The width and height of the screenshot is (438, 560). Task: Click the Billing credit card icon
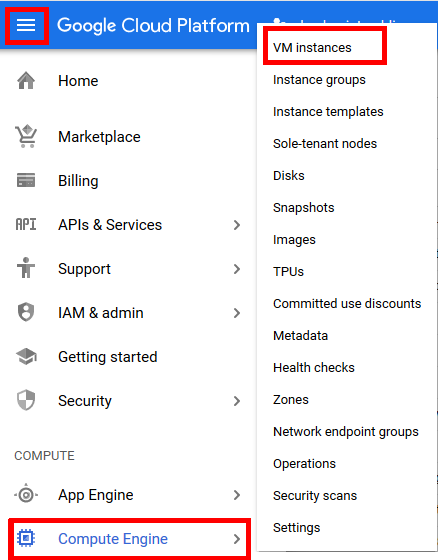[x=26, y=180]
